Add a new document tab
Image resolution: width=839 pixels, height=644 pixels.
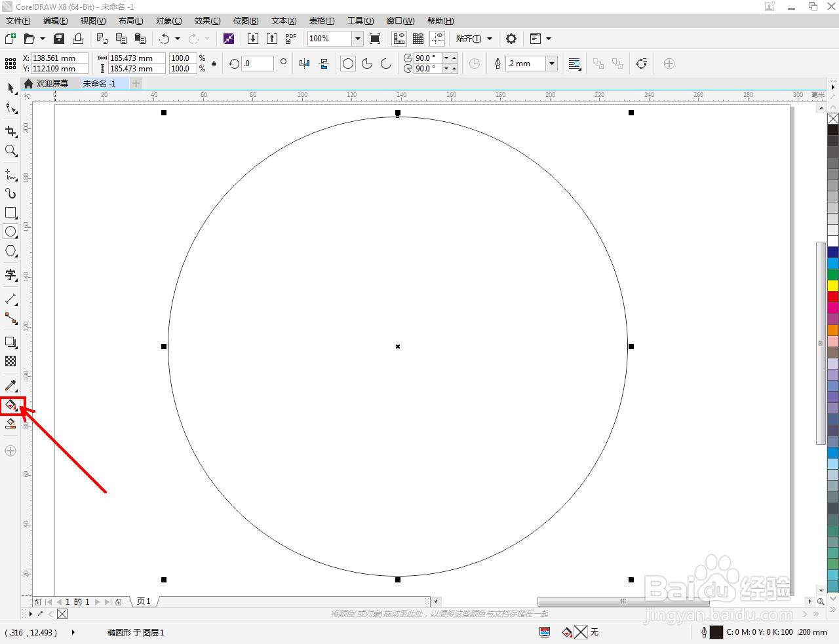pyautogui.click(x=136, y=84)
